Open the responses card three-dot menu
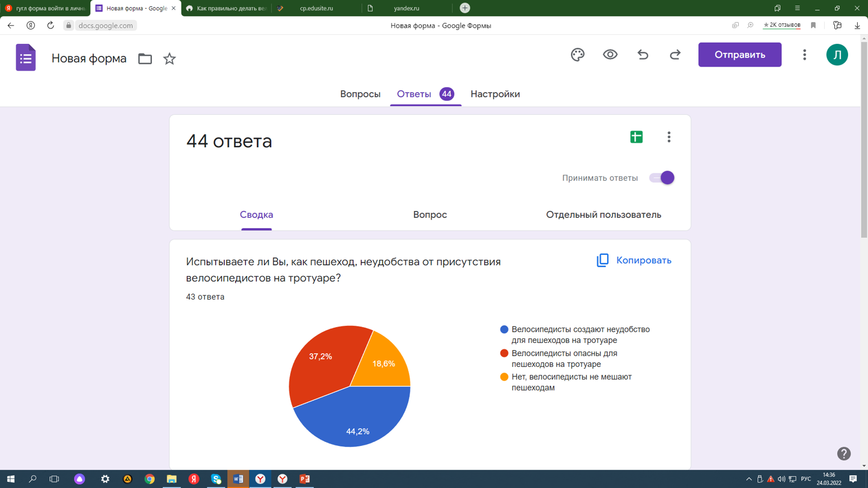The image size is (868, 488). click(669, 137)
